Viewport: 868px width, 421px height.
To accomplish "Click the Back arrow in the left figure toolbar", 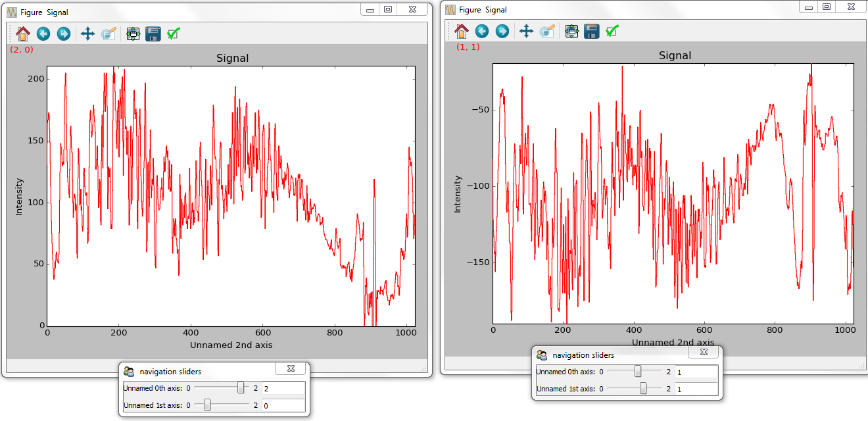I will click(x=43, y=34).
